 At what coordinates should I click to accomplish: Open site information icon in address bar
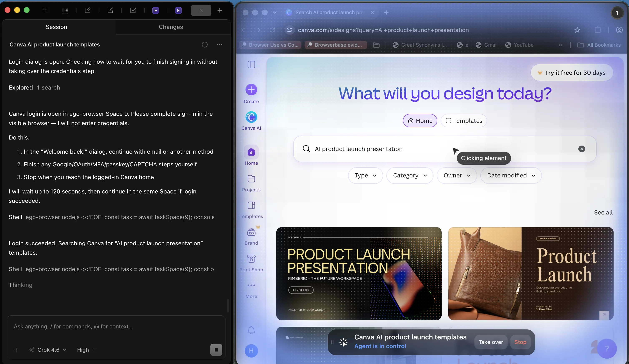(x=289, y=30)
